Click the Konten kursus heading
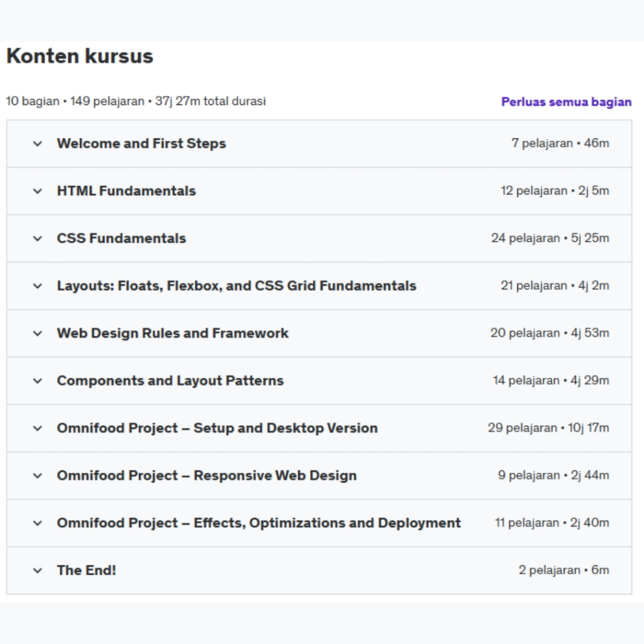The height and width of the screenshot is (644, 644). click(x=80, y=57)
